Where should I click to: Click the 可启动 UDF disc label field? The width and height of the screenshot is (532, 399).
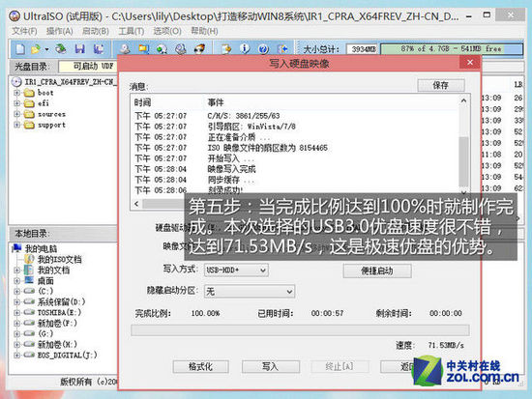click(88, 66)
